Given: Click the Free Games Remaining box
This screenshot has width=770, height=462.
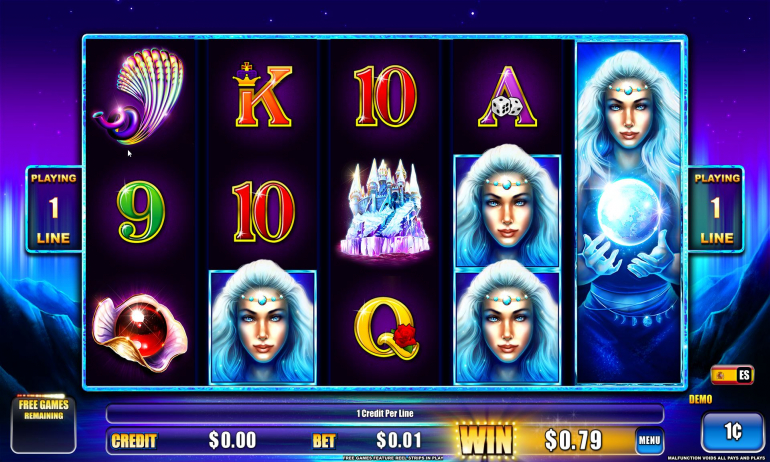Looking at the screenshot, I should tap(43, 424).
